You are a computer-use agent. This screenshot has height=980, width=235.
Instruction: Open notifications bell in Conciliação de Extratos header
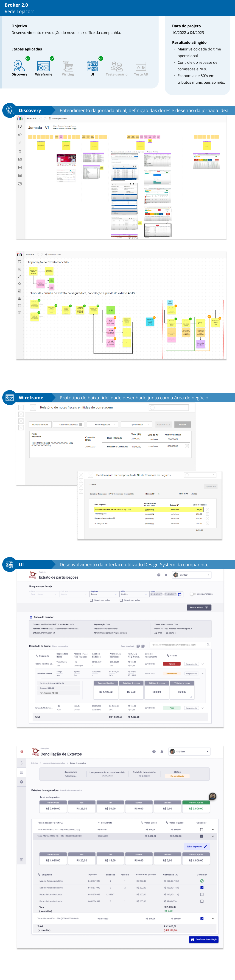162,751
